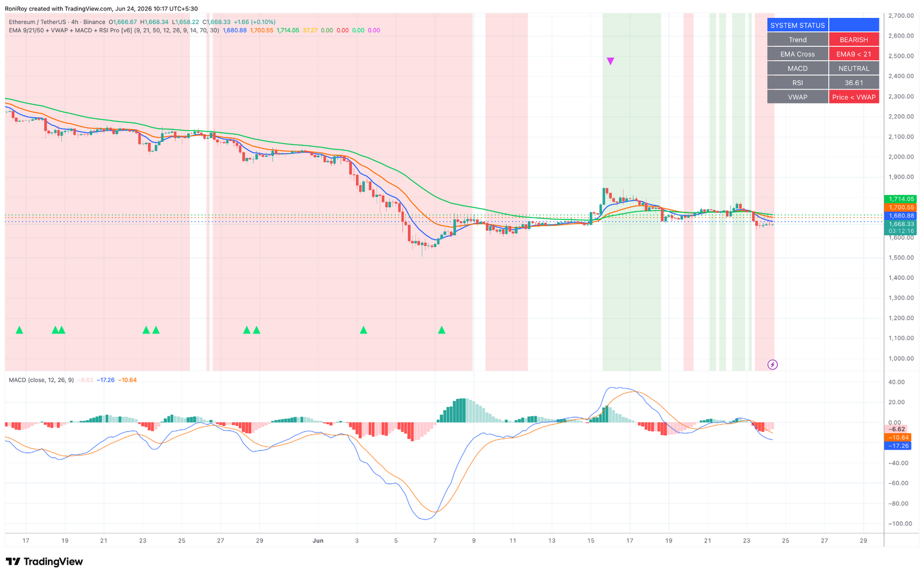Screen dimensions: 924x576
Task: Click the VWAP row label in status table
Action: click(x=798, y=98)
